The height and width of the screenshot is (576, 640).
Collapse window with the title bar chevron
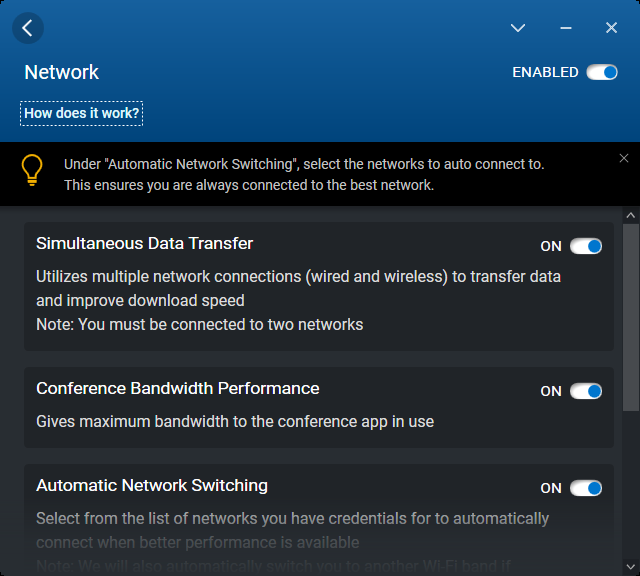point(518,28)
